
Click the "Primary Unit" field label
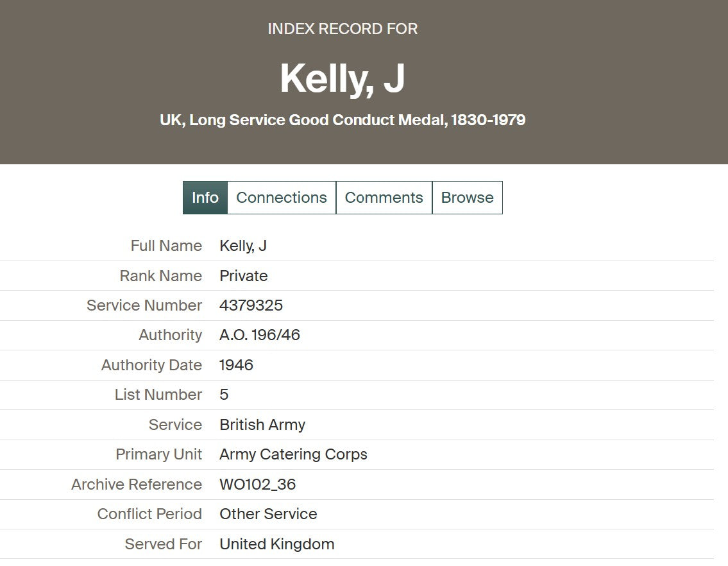[158, 454]
